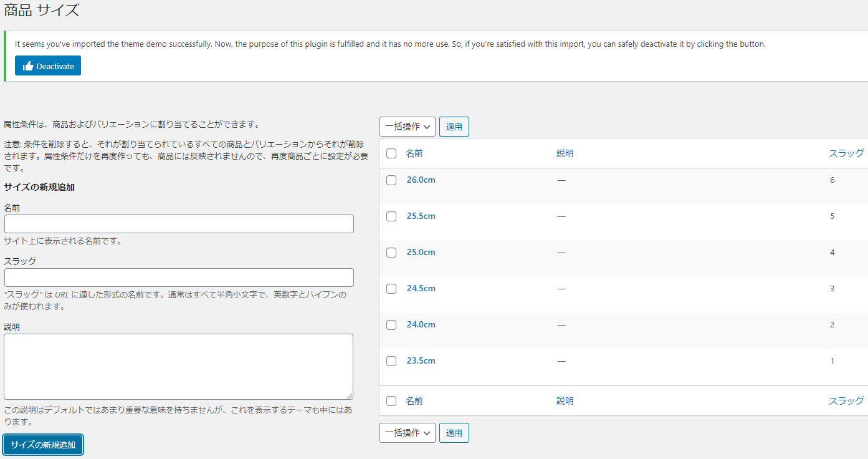Screen dimensions: 868x459
Task: Focus the 名前 name input field
Action: click(x=179, y=224)
